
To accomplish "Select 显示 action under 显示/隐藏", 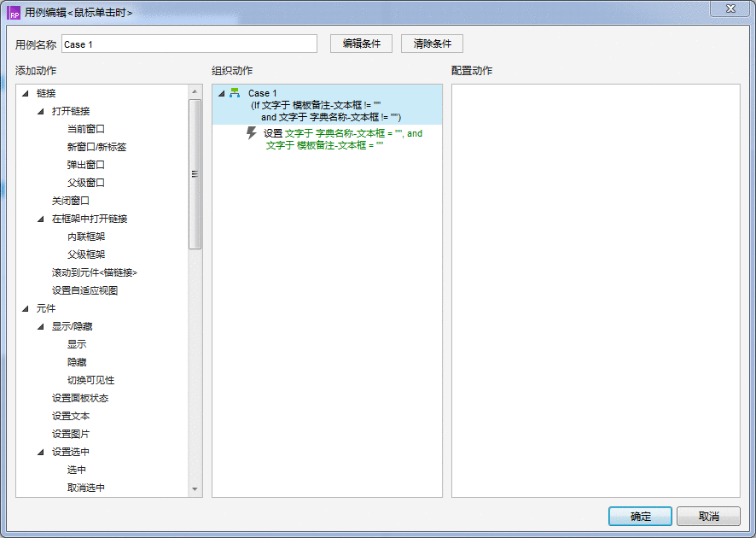I will [77, 344].
